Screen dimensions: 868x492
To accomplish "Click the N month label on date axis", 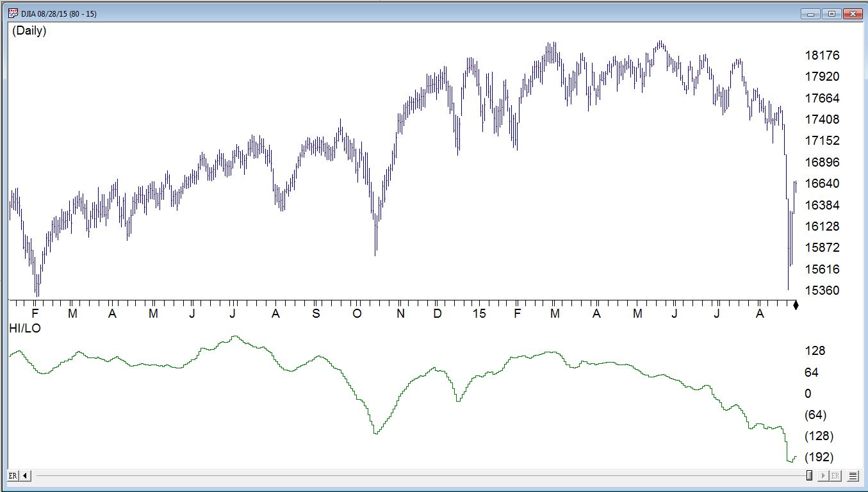I will click(x=400, y=314).
